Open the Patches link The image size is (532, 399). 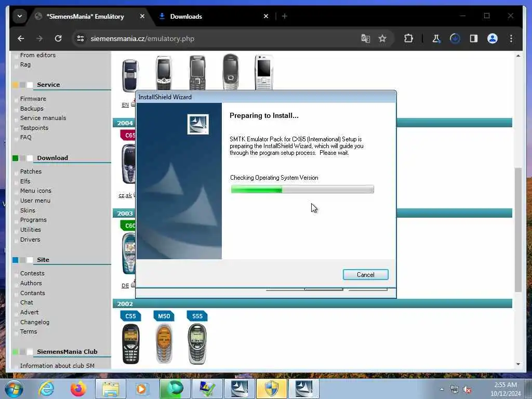(31, 171)
